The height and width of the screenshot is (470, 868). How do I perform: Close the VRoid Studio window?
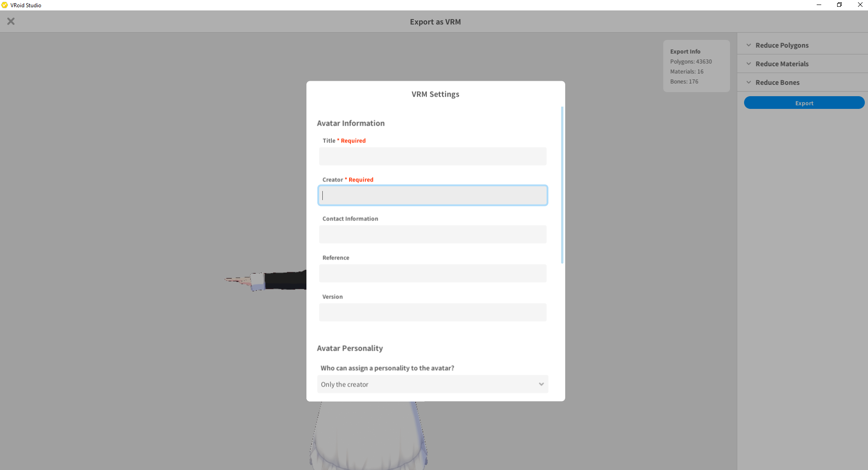pyautogui.click(x=860, y=5)
